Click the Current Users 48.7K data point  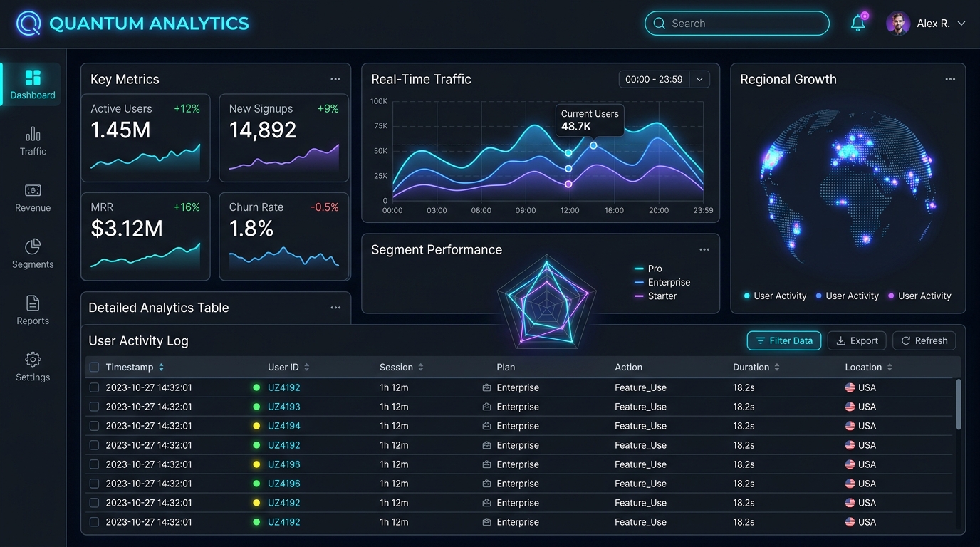pyautogui.click(x=593, y=145)
